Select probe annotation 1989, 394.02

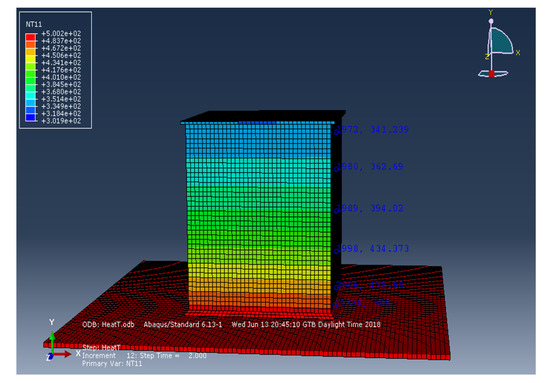(x=371, y=208)
